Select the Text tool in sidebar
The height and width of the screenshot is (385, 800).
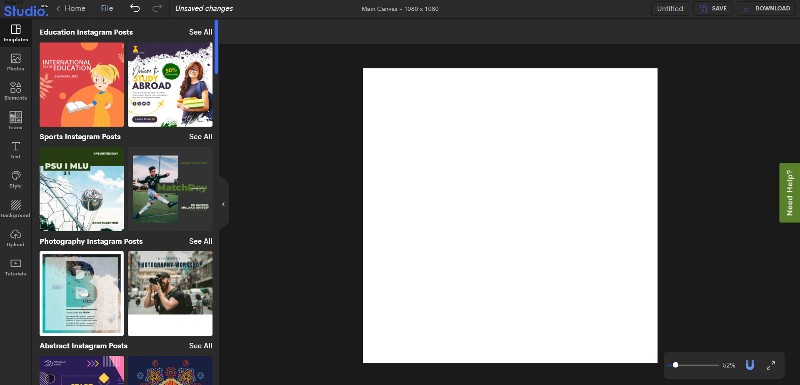click(x=16, y=150)
